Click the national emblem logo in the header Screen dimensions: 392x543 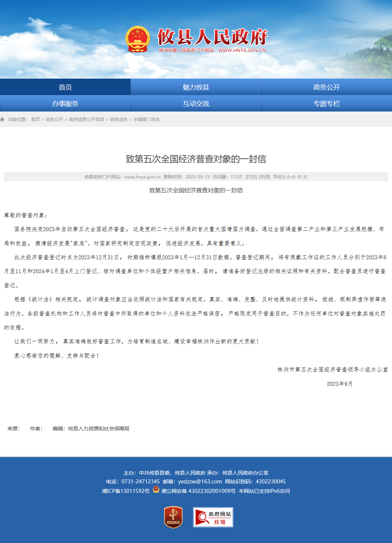(x=137, y=39)
